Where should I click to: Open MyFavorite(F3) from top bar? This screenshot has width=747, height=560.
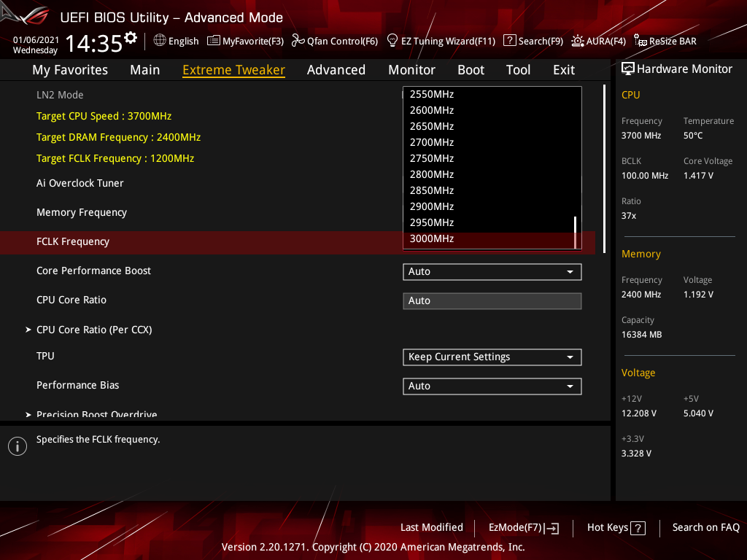coord(245,41)
